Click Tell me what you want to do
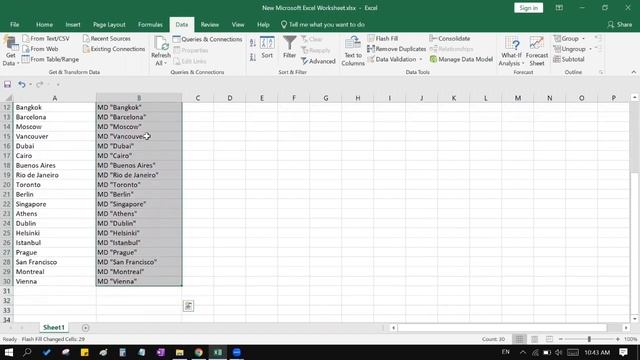Image resolution: width=640 pixels, height=360 pixels. coord(322,24)
